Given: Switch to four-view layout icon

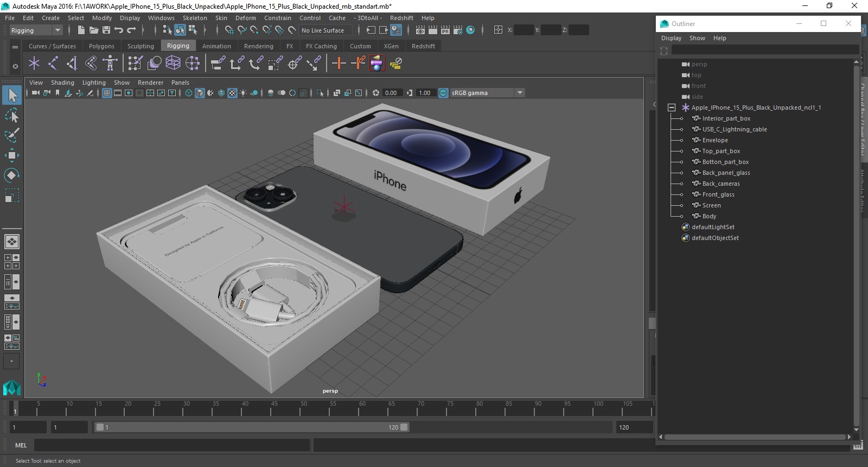Looking at the screenshot, I should [x=11, y=262].
